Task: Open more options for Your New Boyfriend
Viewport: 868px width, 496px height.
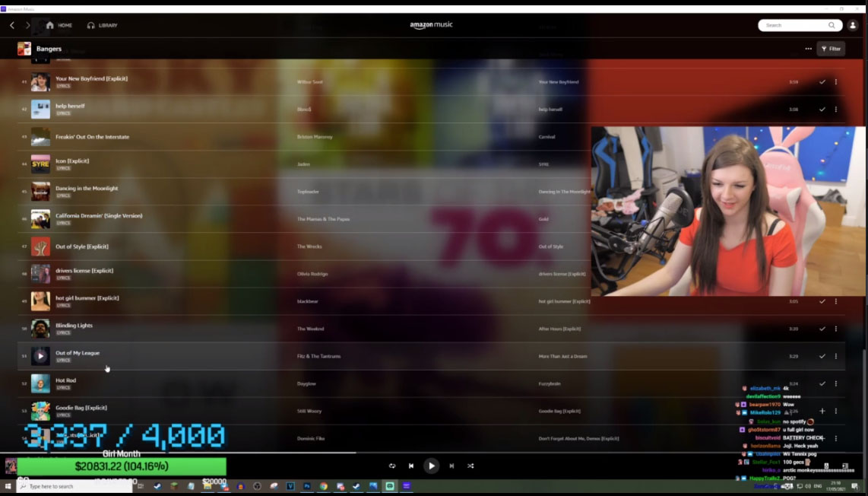Action: (836, 82)
